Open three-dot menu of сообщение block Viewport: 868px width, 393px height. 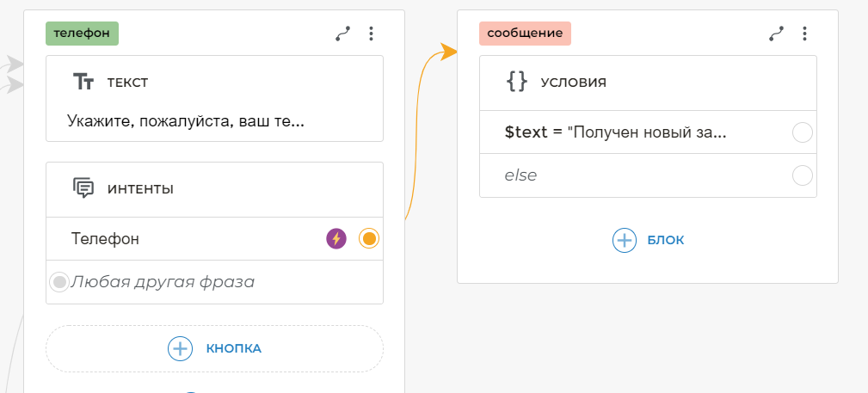(804, 34)
